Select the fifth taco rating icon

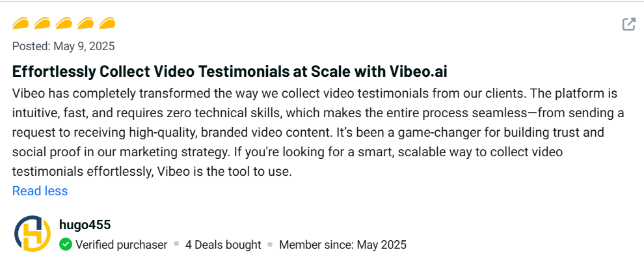(x=107, y=24)
